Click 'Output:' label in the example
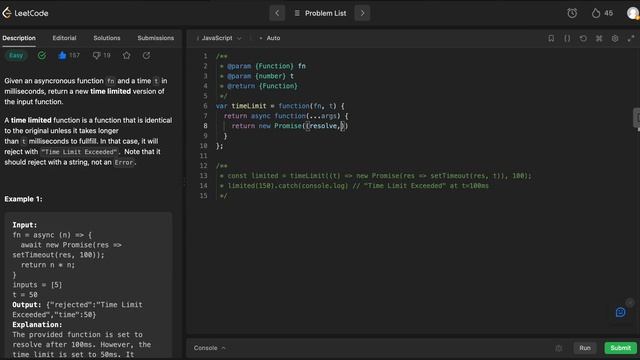 [x=27, y=304]
